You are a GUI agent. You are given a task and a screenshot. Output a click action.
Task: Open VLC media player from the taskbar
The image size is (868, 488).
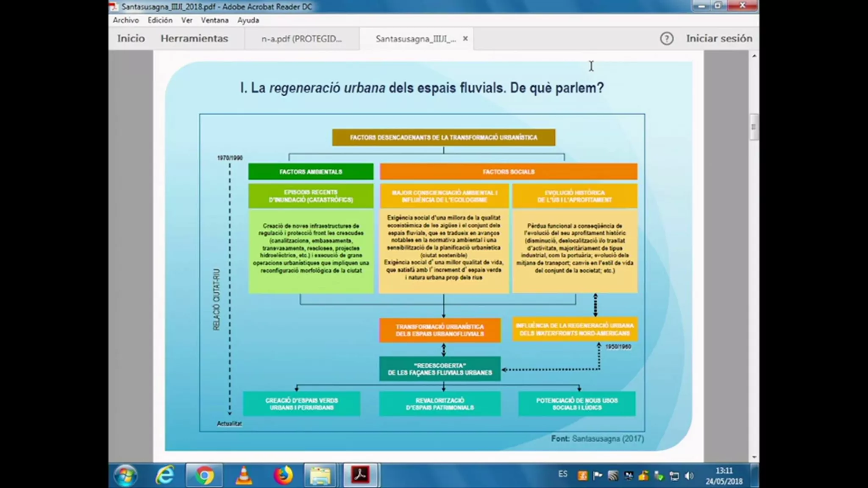pyautogui.click(x=244, y=475)
